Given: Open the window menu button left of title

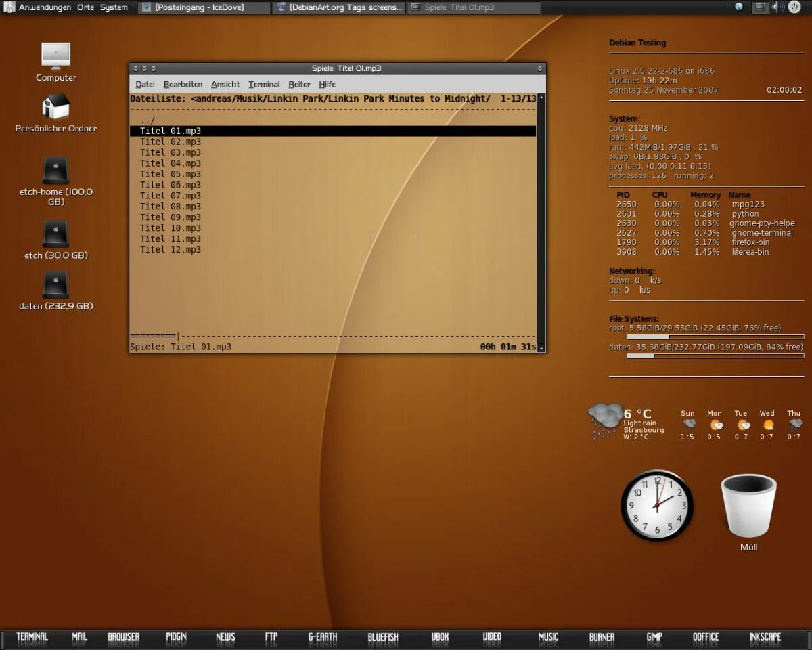Looking at the screenshot, I should pyautogui.click(x=135, y=68).
